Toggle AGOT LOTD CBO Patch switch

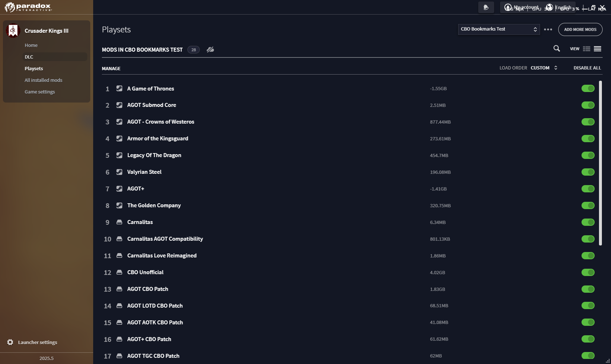[588, 306]
